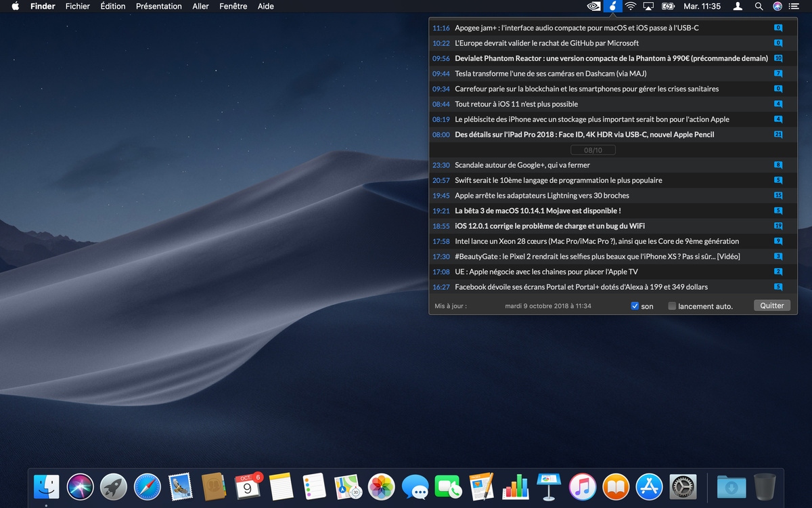
Task: Open Notification Center list icon
Action: click(794, 6)
